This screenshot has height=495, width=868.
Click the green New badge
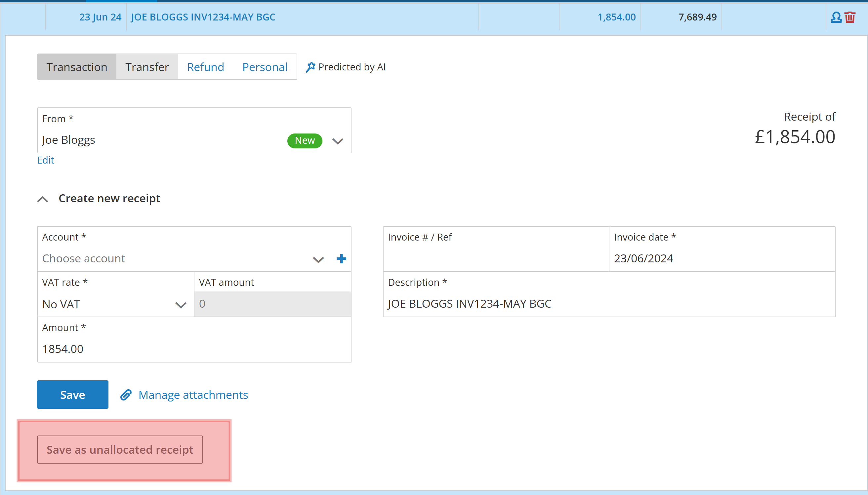pos(305,140)
